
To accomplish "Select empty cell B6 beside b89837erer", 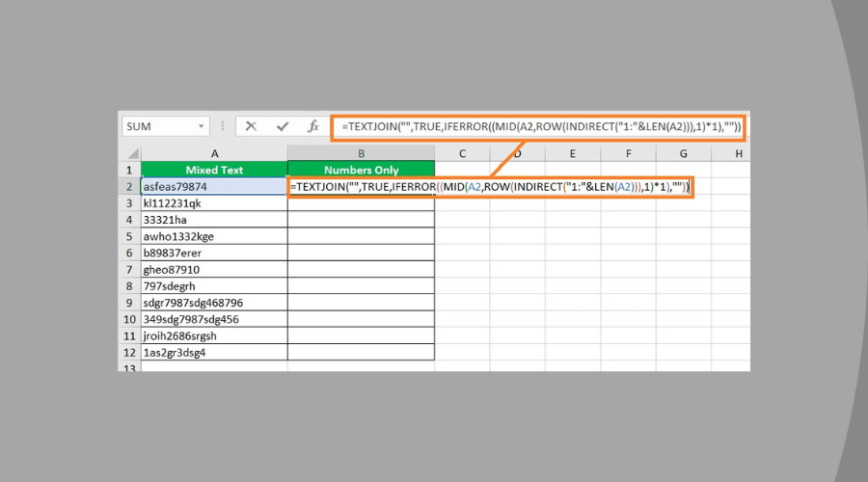I will [x=361, y=253].
